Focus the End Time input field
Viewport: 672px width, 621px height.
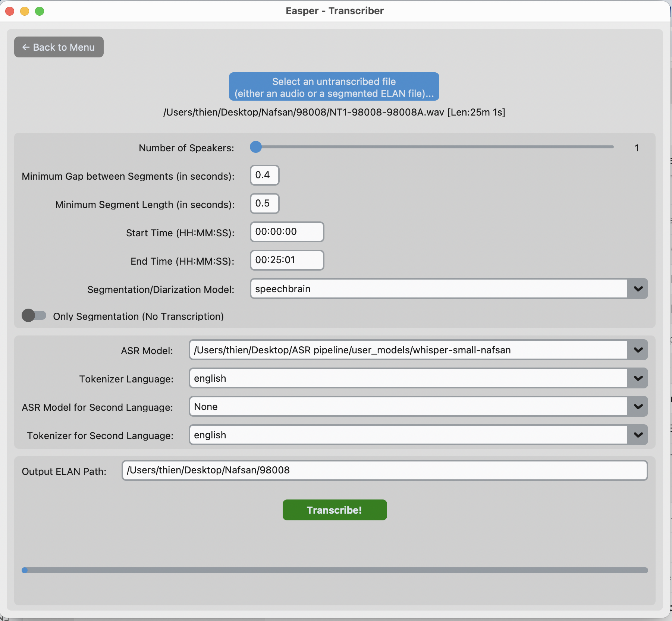286,260
